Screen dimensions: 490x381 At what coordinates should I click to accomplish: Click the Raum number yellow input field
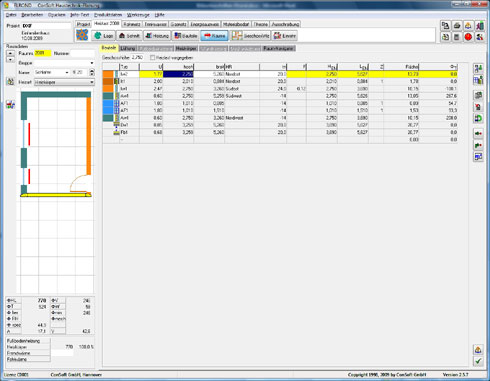tap(43, 53)
